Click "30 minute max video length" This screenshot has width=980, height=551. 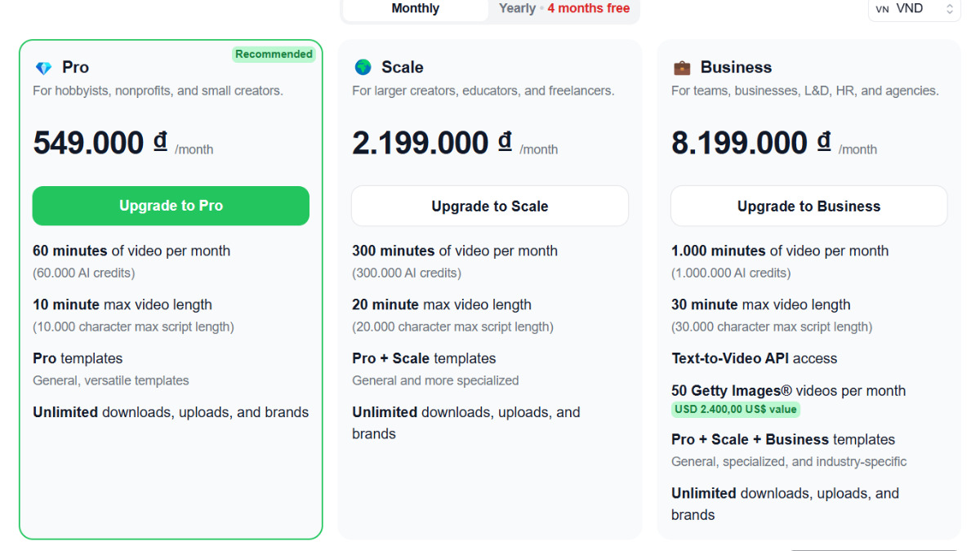(x=761, y=304)
